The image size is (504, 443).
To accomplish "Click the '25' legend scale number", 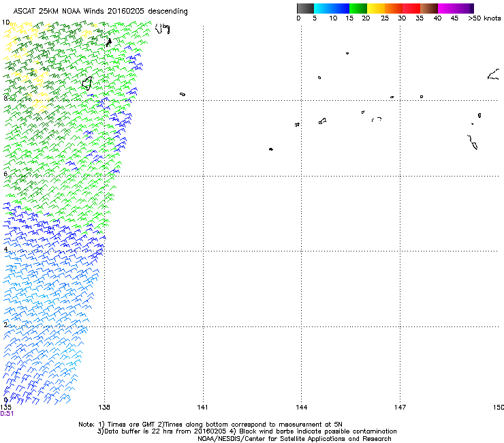I will pyautogui.click(x=385, y=18).
